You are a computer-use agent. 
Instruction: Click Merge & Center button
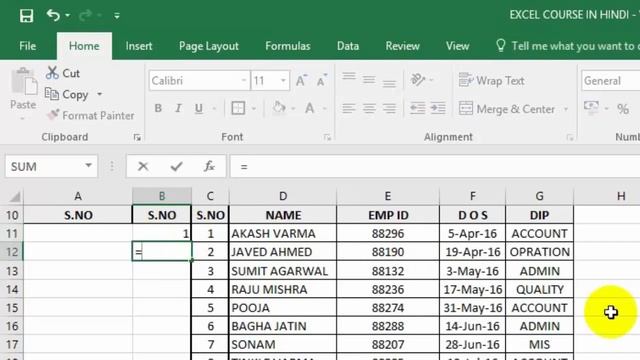(x=507, y=109)
